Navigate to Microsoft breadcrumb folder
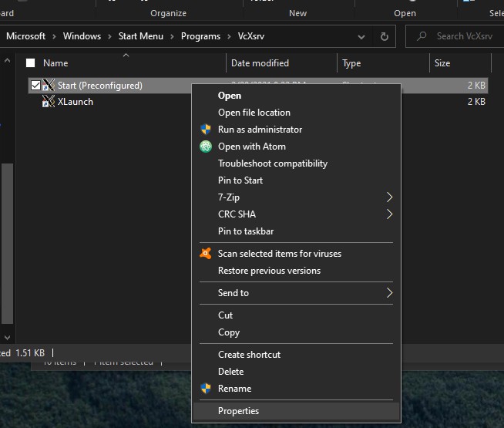Screen dimensions: 504x428 point(25,36)
